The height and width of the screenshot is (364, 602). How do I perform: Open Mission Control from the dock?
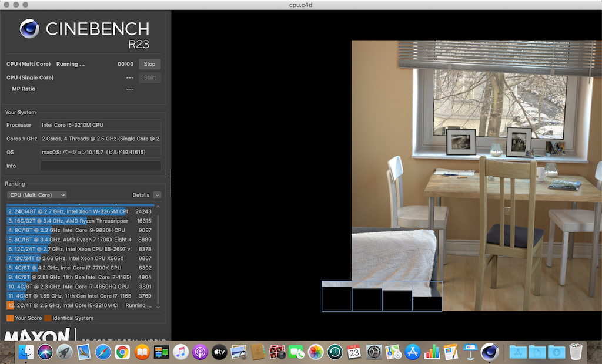pos(161,352)
